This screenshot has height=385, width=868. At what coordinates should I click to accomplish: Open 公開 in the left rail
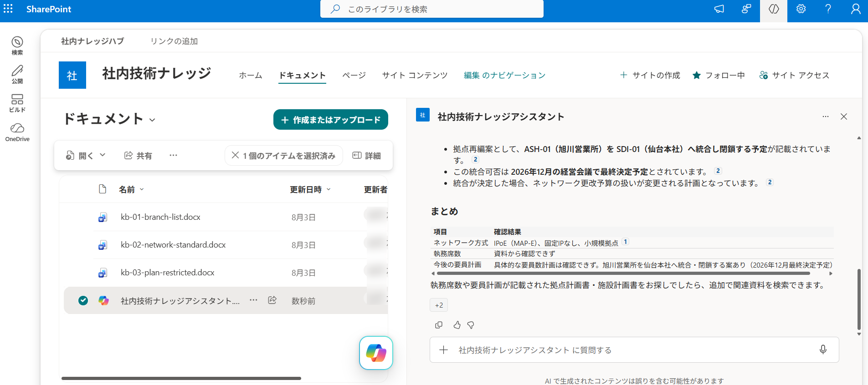[17, 74]
